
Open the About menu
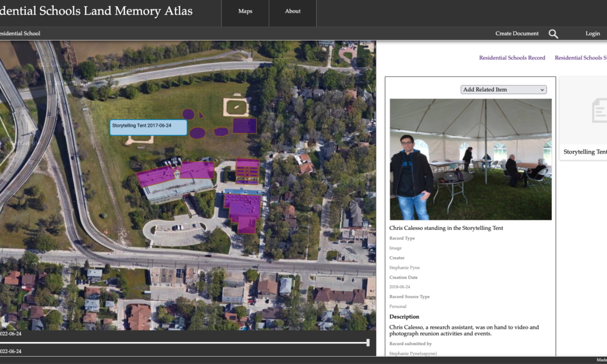pos(293,12)
